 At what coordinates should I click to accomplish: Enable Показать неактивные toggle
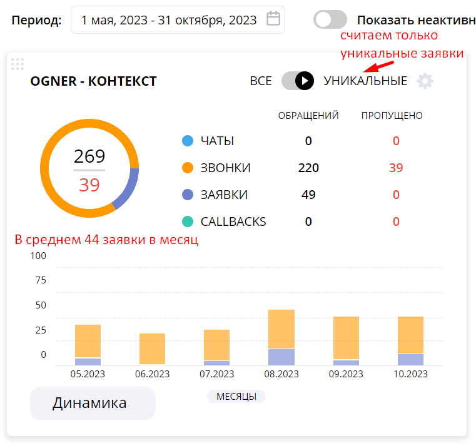(330, 19)
